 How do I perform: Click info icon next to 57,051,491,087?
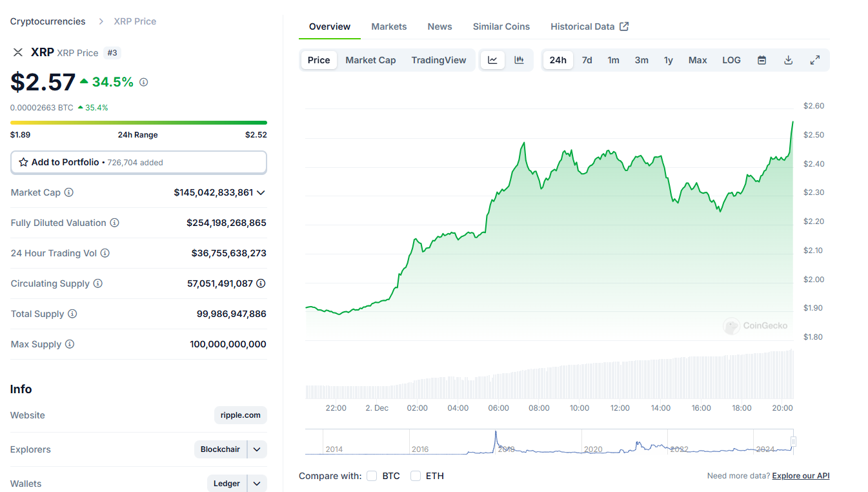click(261, 283)
